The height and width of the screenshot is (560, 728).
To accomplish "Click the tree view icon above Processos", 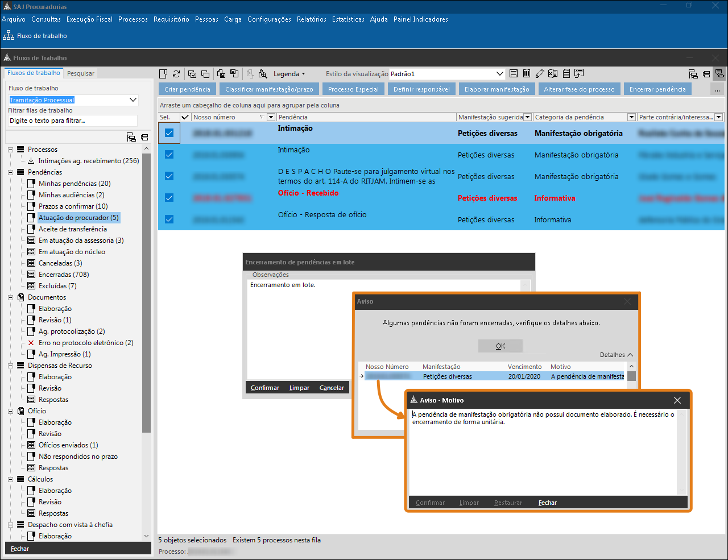I will 131,137.
